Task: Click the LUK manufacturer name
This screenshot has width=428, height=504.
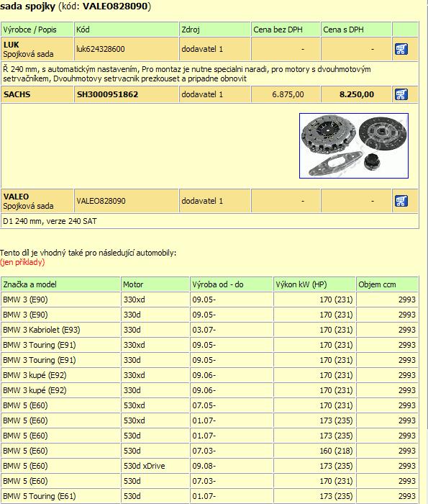Action: [x=12, y=45]
